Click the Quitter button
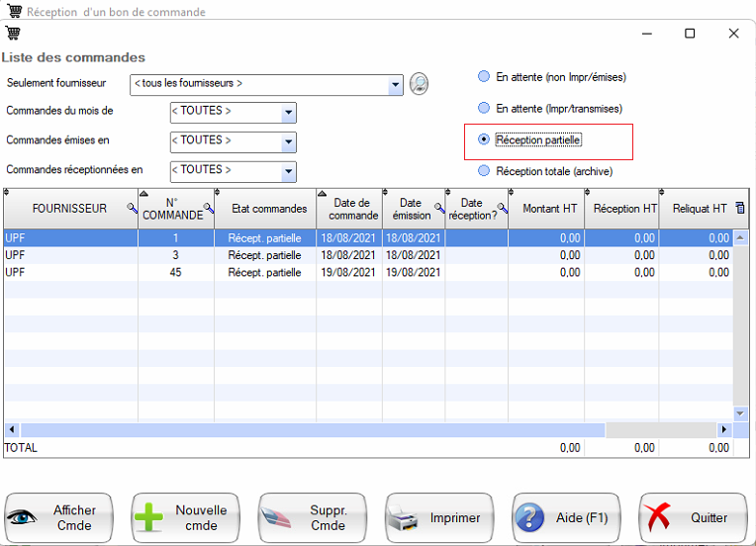756x546 pixels. coord(693,517)
